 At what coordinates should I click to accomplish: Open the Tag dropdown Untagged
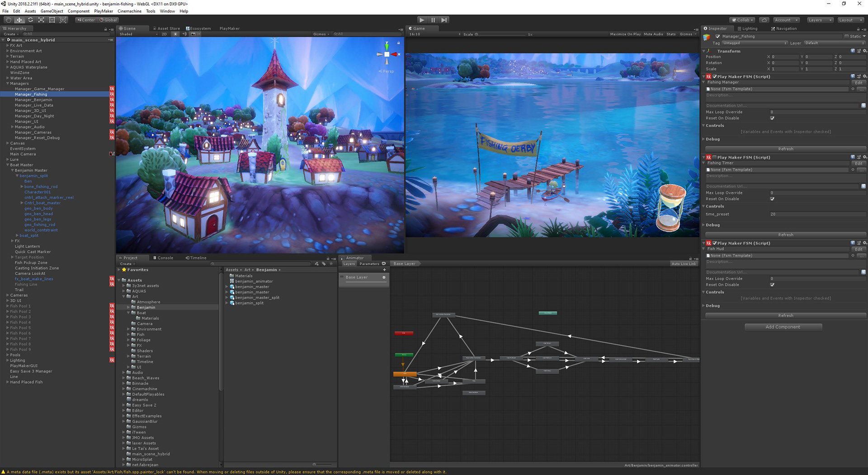[x=755, y=43]
